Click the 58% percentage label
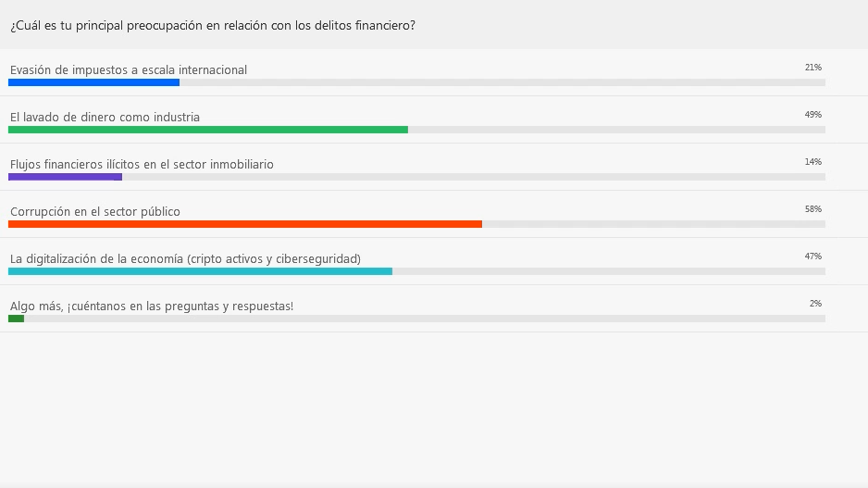 point(813,209)
